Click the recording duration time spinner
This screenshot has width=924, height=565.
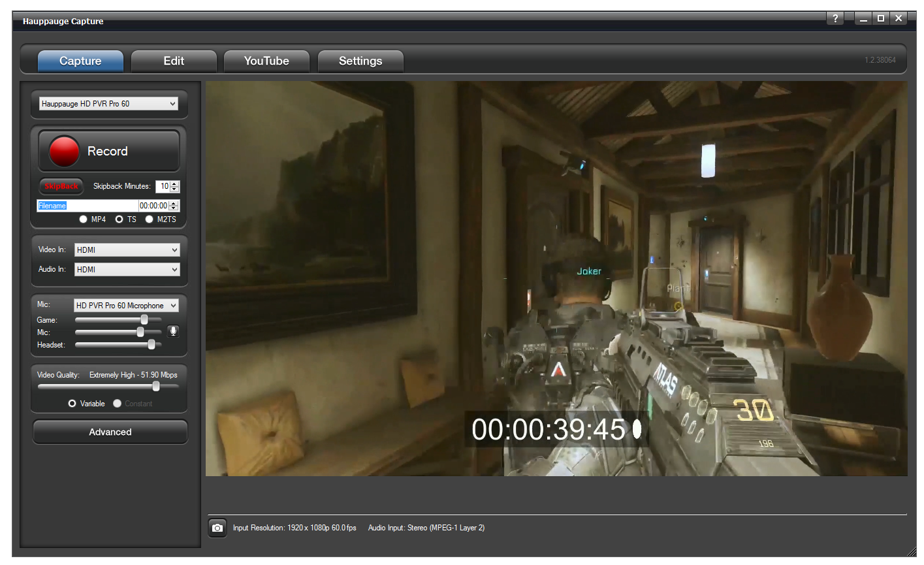[153, 206]
